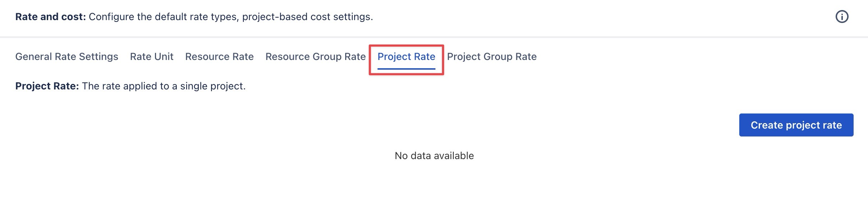This screenshot has height=204, width=868.
Task: Click the 'Rate and cost:' bold heading
Action: tap(50, 17)
